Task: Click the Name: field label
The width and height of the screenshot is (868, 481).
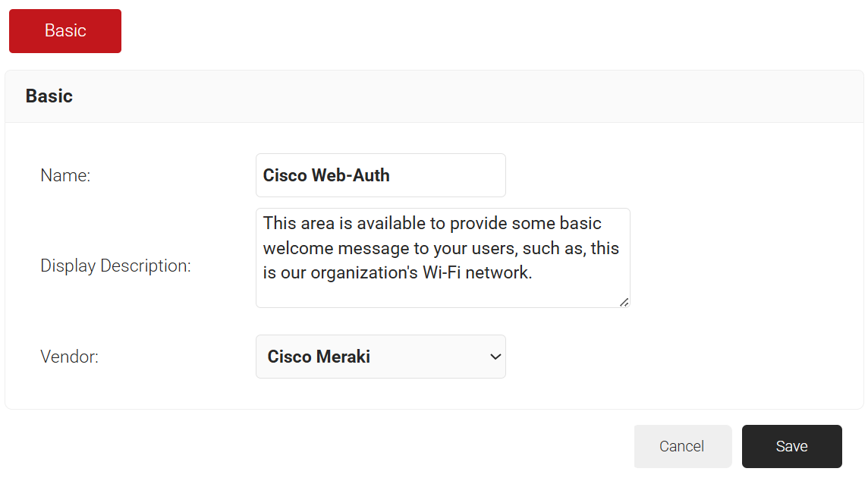Action: [65, 175]
